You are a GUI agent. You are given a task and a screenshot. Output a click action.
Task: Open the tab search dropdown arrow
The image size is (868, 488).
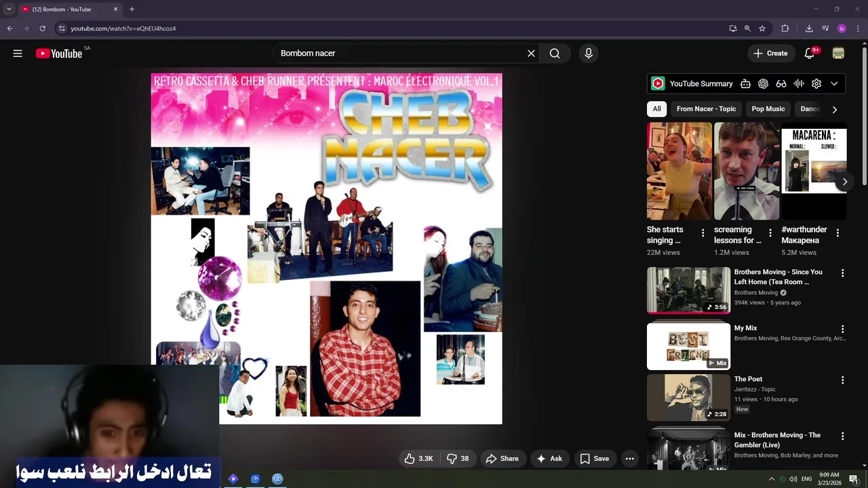9,9
